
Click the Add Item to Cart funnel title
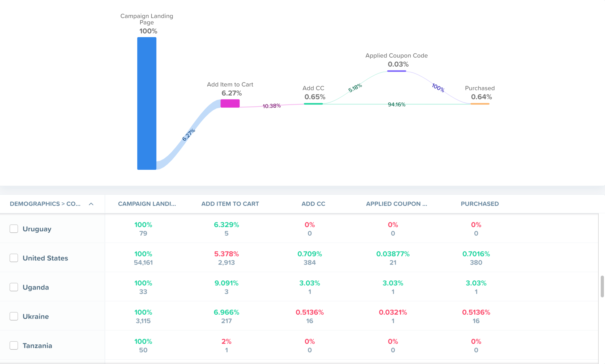(230, 84)
